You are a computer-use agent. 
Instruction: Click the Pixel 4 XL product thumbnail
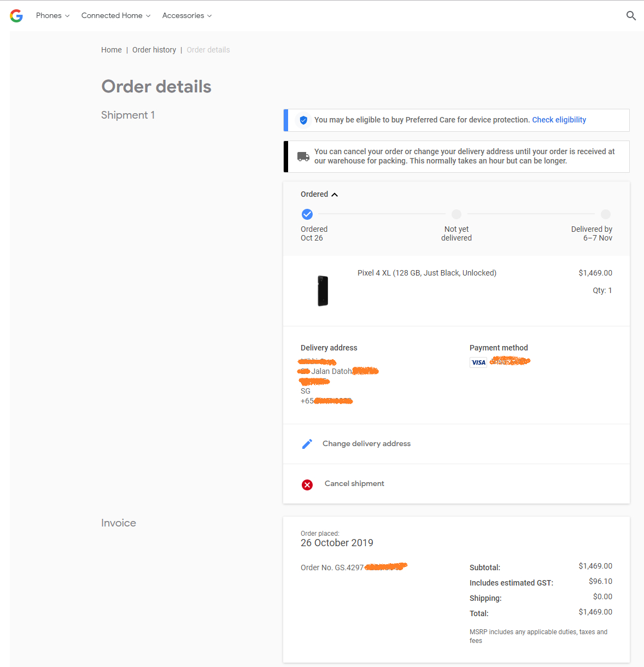click(323, 291)
